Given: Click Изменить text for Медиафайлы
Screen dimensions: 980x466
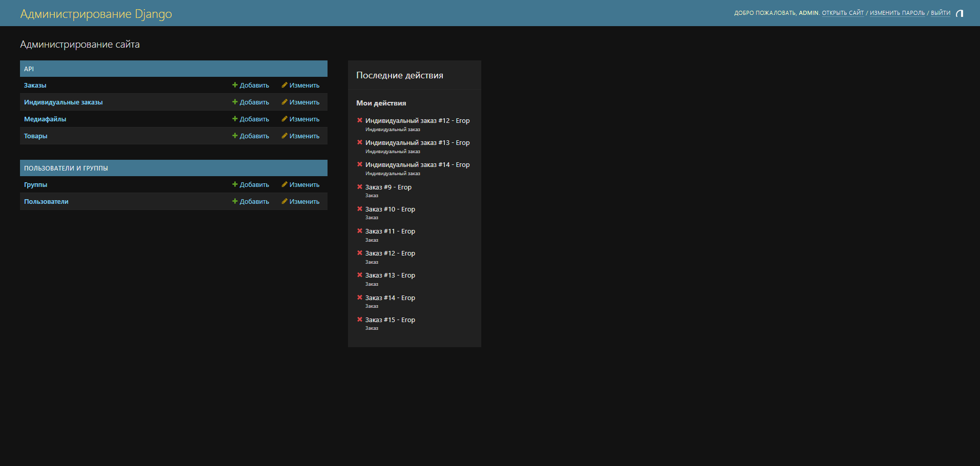Looking at the screenshot, I should (304, 119).
